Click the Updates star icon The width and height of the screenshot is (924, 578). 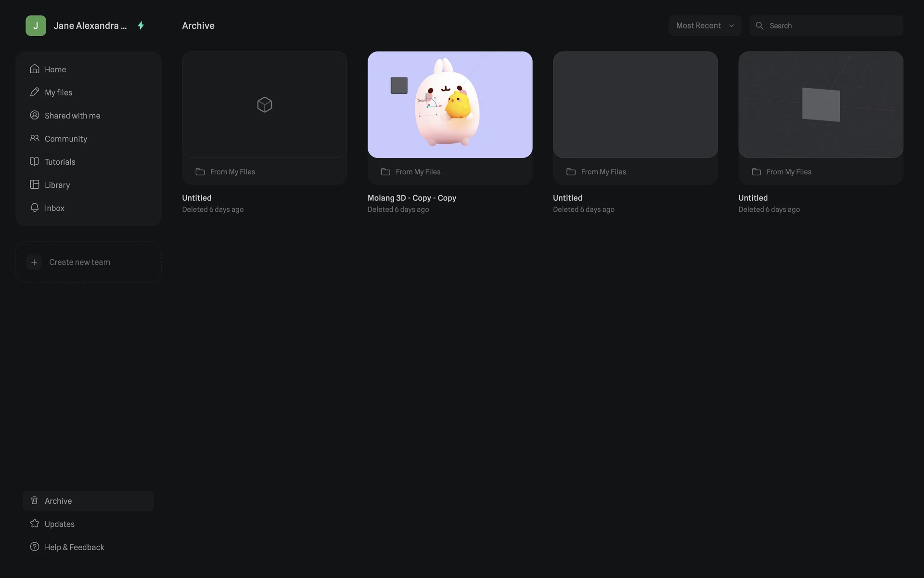(34, 524)
